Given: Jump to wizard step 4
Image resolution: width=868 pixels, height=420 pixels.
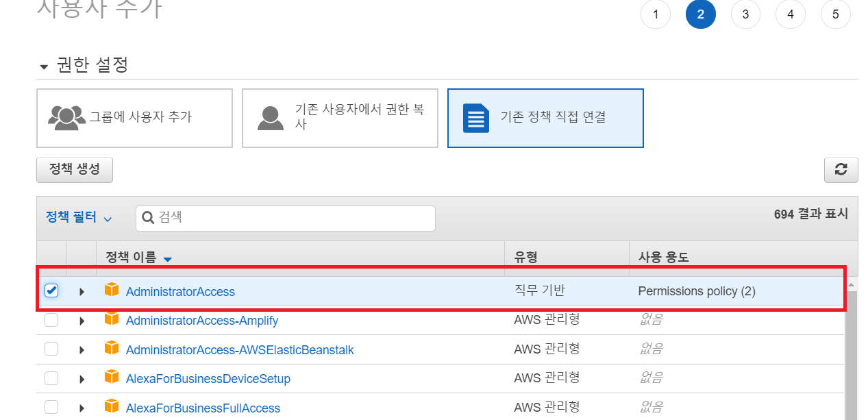Looking at the screenshot, I should [791, 14].
